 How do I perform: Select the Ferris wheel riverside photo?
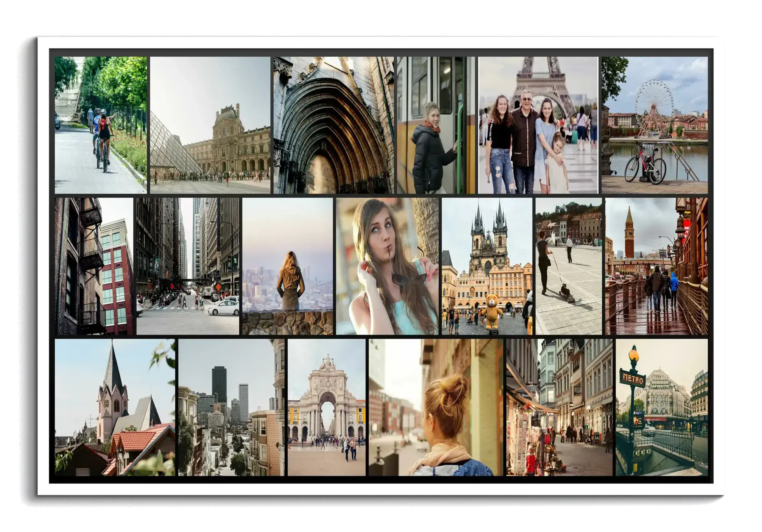tap(654, 125)
